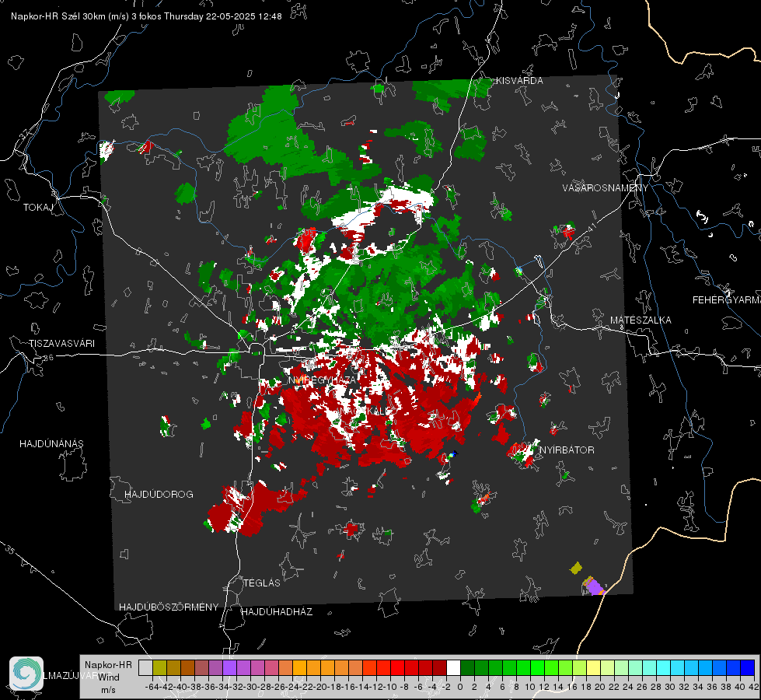Click the 42 value at the legend's right end
Viewport: 761px width, 700px height.
coord(753,687)
